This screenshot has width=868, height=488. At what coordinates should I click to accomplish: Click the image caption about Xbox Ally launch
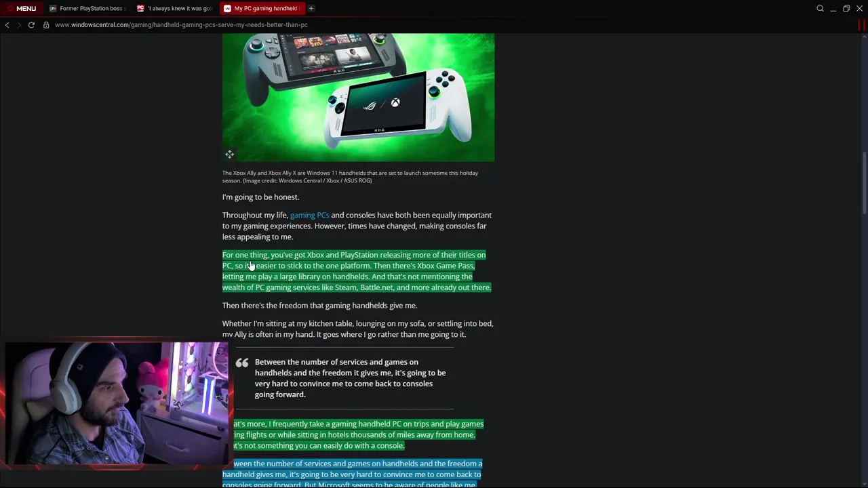click(x=350, y=176)
